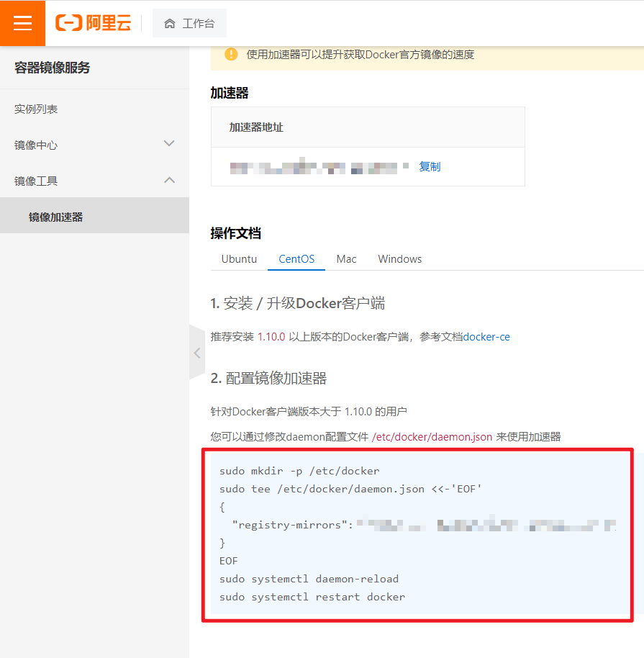Open the docker-ce documentation link
The width and height of the screenshot is (644, 658).
[486, 337]
